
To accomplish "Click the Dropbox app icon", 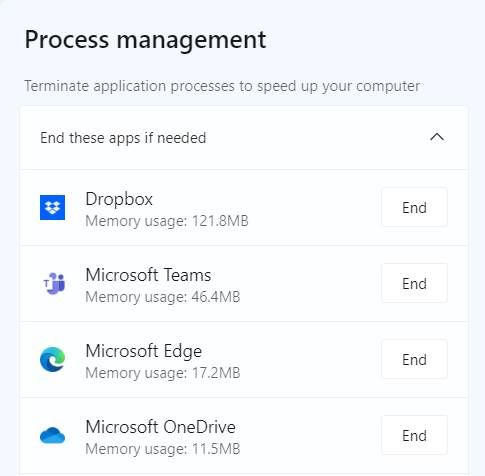I will pos(52,207).
